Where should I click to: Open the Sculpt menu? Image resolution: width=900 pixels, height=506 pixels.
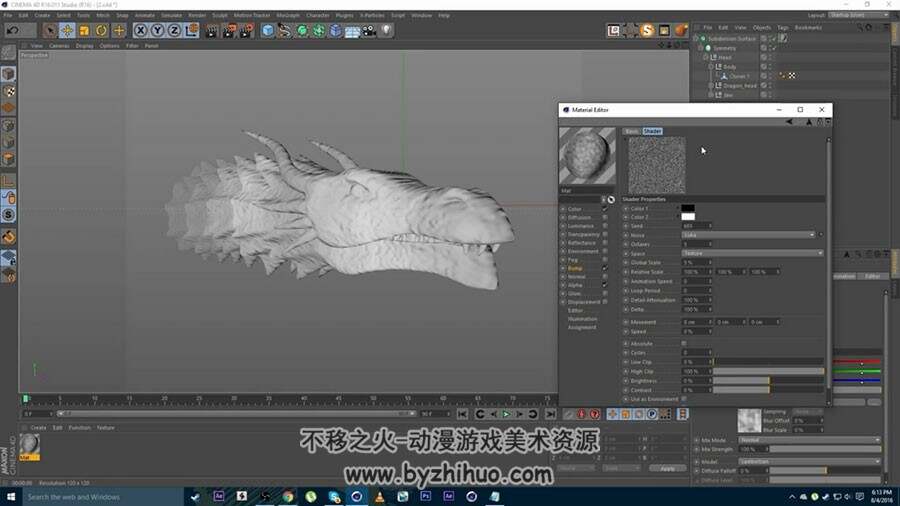pyautogui.click(x=219, y=15)
